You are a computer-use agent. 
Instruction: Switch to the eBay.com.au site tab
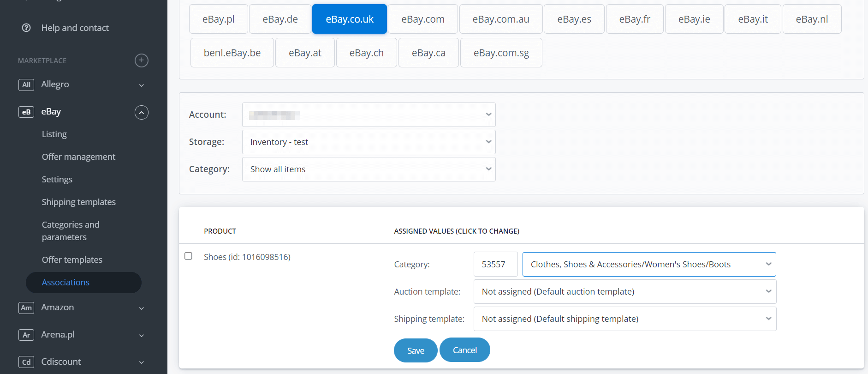click(501, 19)
